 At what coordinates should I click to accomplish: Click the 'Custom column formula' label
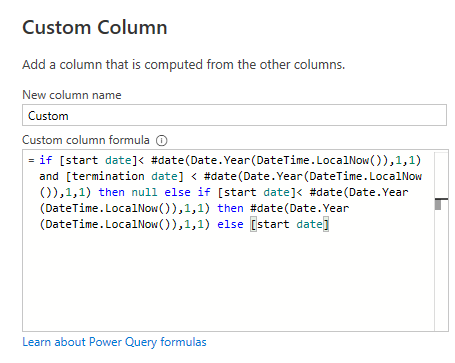point(86,140)
